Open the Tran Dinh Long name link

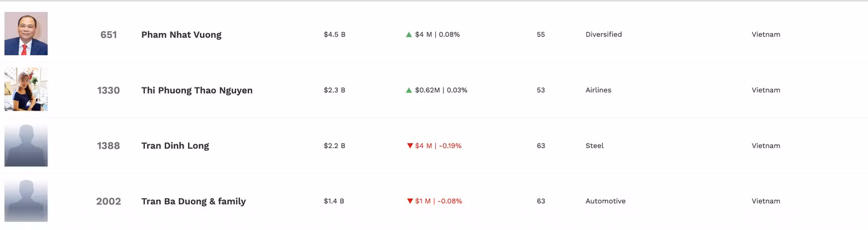point(175,146)
